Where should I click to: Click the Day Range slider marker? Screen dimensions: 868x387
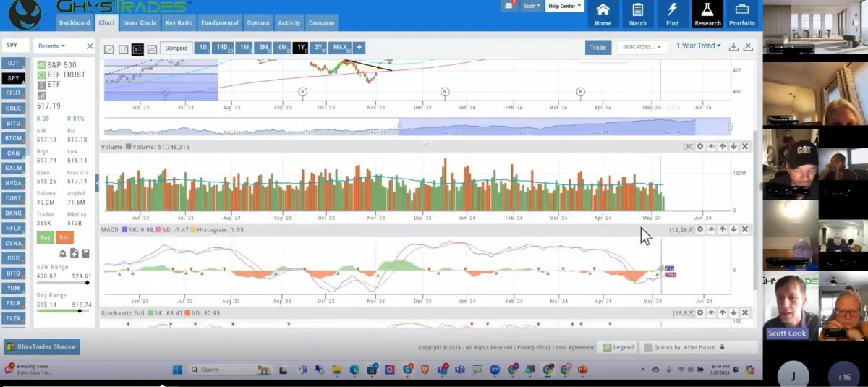80,311
